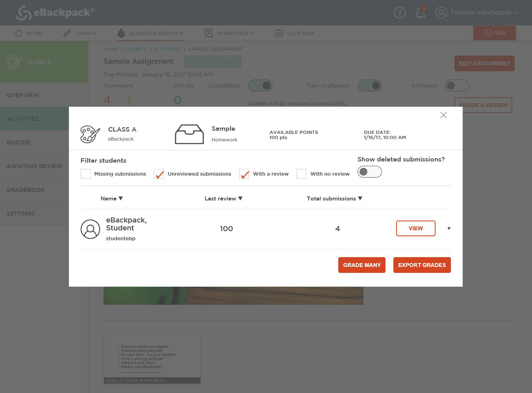
Task: Sort the list by Name column
Action: [112, 198]
